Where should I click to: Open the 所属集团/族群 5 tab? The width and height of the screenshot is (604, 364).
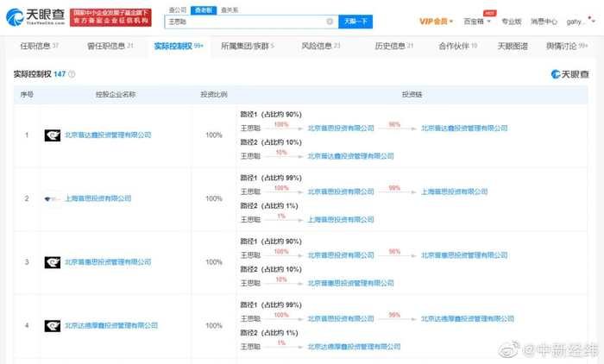[248, 46]
